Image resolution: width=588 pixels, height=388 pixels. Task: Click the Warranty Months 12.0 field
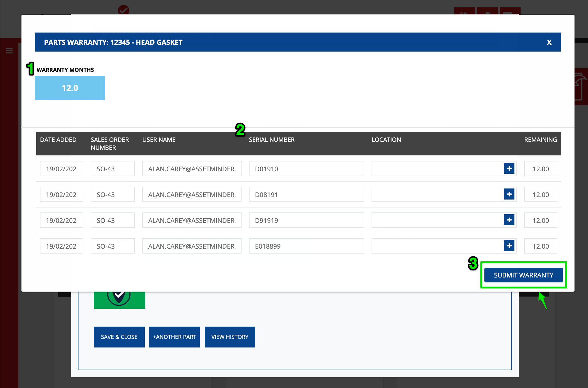tap(70, 88)
